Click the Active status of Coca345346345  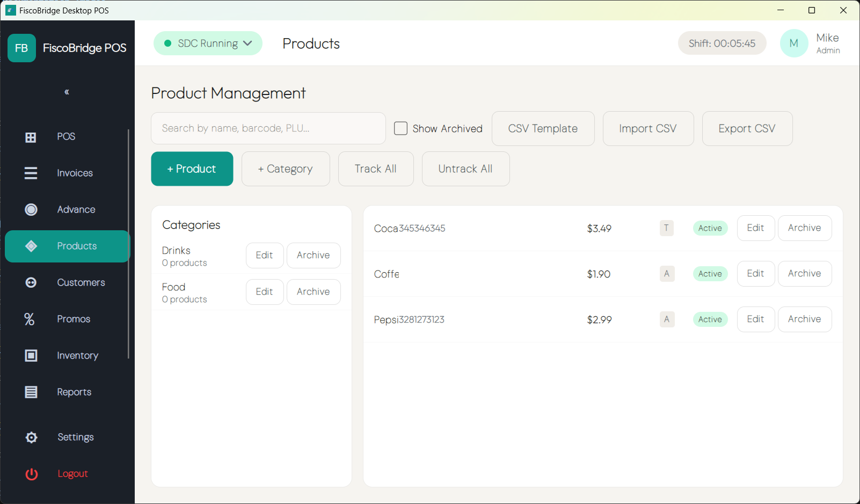(710, 228)
